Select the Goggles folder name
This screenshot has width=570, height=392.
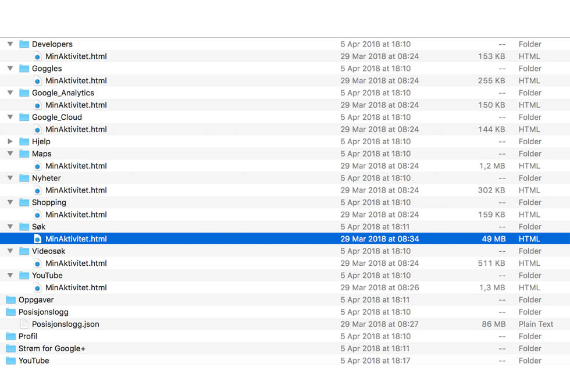click(47, 69)
